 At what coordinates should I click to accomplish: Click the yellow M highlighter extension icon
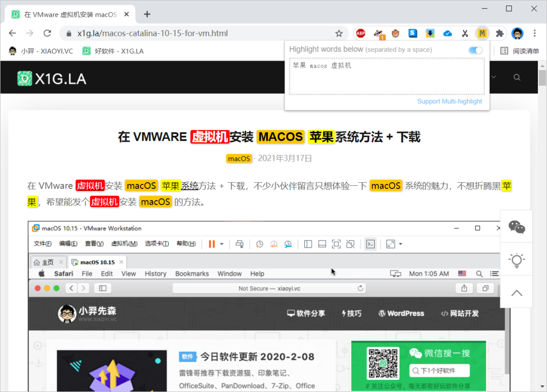point(482,33)
